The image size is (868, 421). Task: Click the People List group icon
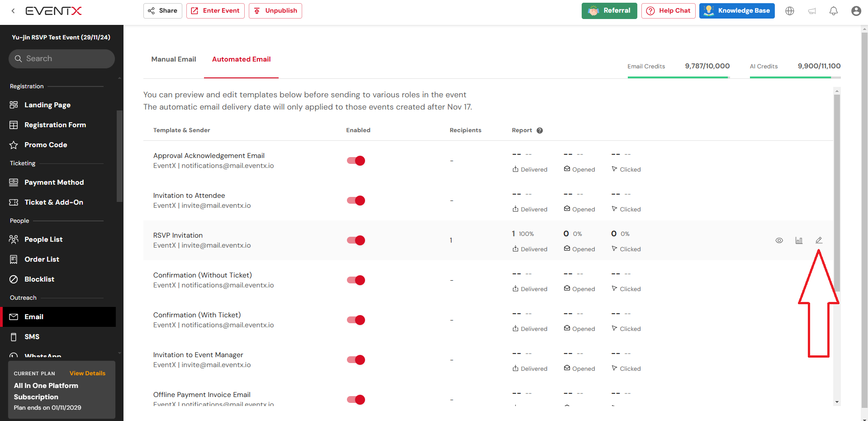click(x=14, y=239)
